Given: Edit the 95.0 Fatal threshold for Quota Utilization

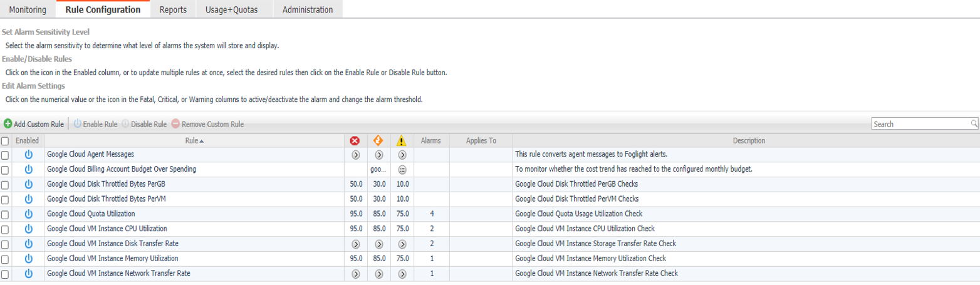Looking at the screenshot, I should coord(356,214).
